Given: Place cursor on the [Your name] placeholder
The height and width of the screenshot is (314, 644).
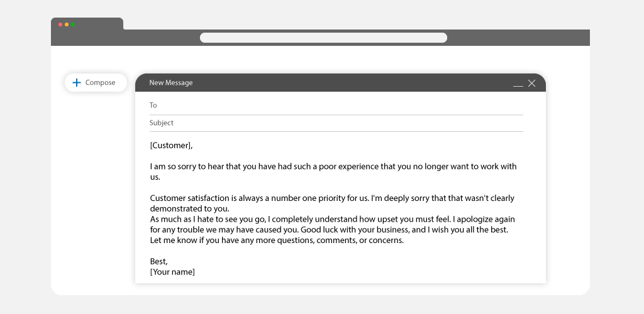Looking at the screenshot, I should (172, 272).
